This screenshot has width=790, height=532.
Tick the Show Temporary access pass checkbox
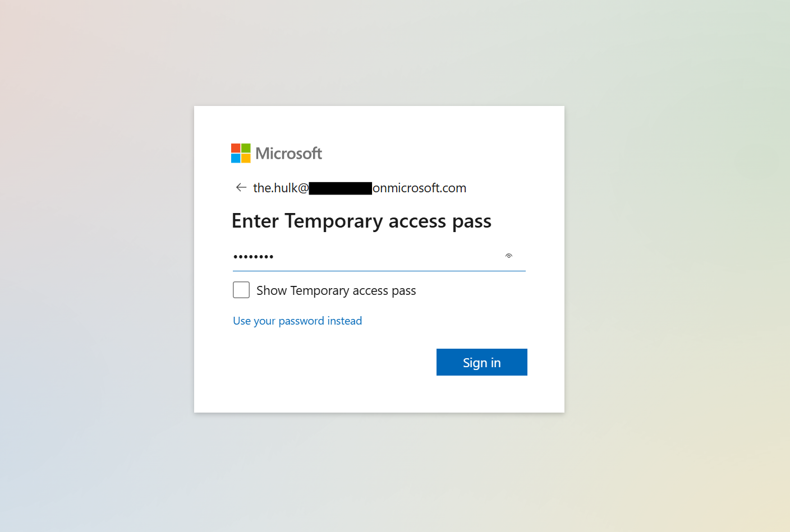pos(241,290)
